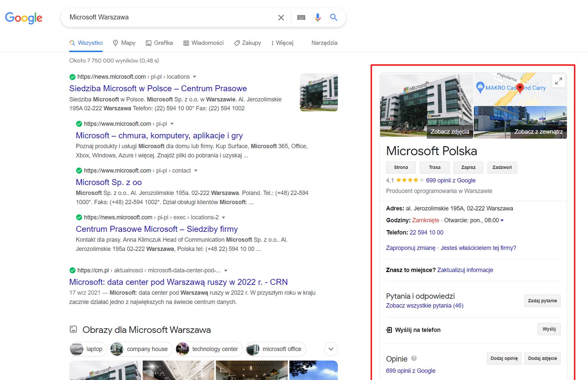Click the Zapisz button
588x380 pixels.
(x=468, y=168)
